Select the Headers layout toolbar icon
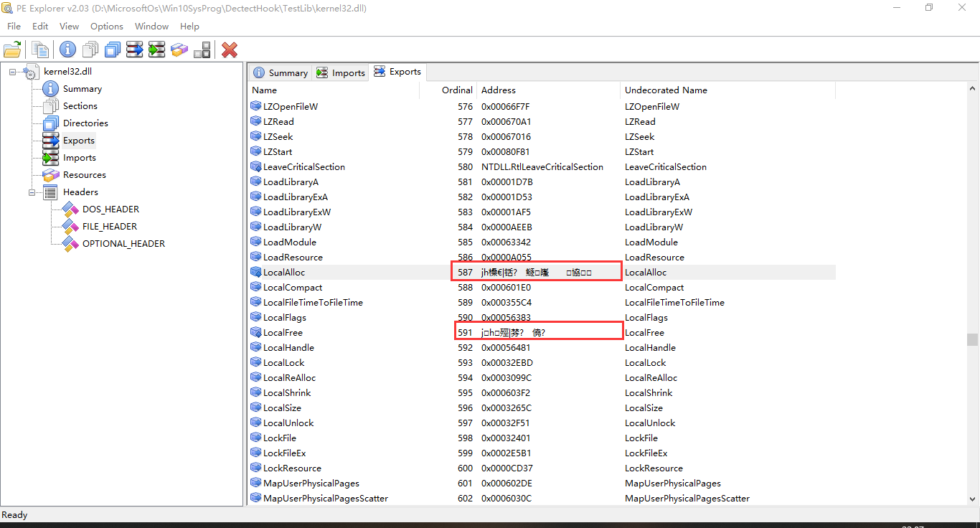Image resolution: width=980 pixels, height=528 pixels. pyautogui.click(x=202, y=49)
